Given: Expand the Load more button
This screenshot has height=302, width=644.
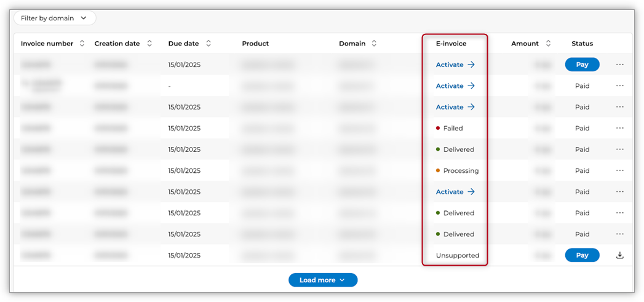Looking at the screenshot, I should 323,280.
